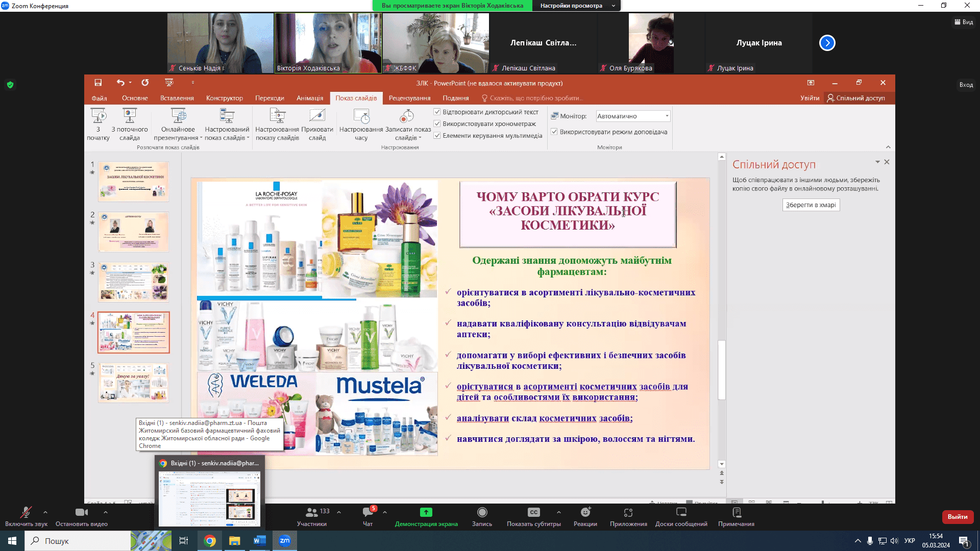Open Google Chrome from Windows taskbar

[210, 541]
